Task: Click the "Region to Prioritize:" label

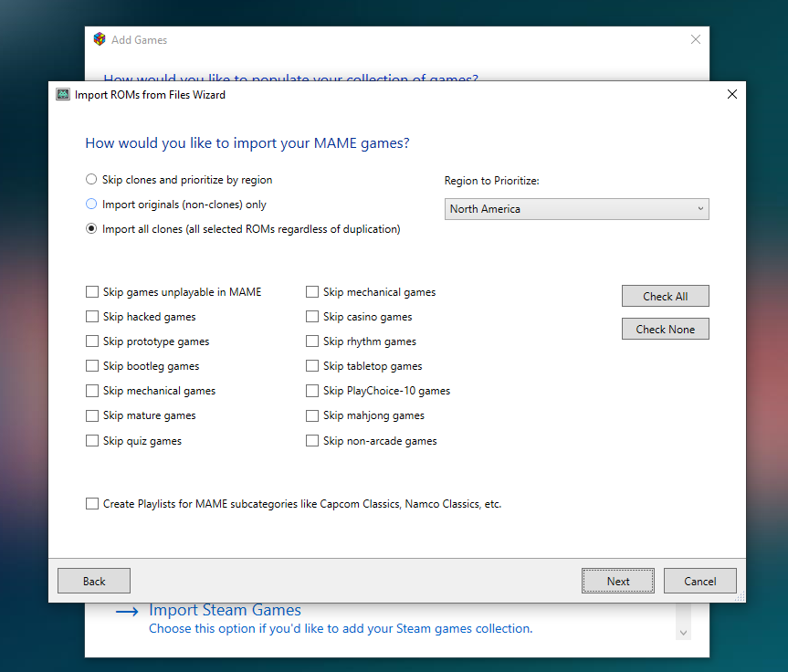Action: pyautogui.click(x=491, y=181)
